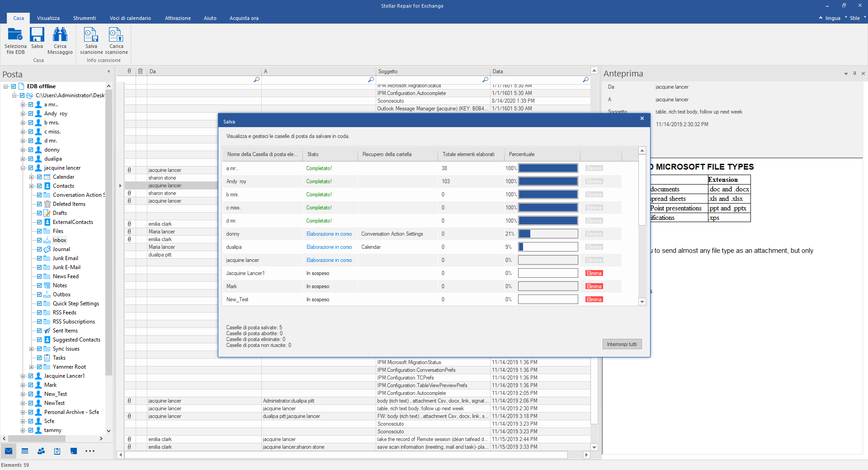The height and width of the screenshot is (470, 868).
Task: Expand the NewTest mailbox node
Action: [x=23, y=403]
